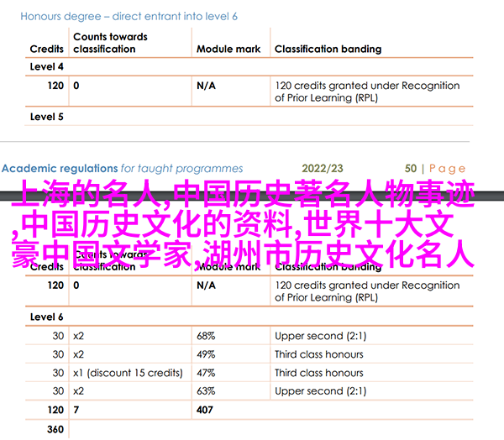Select the "Level 5" row label
The width and height of the screenshot is (504, 440).
(46, 117)
